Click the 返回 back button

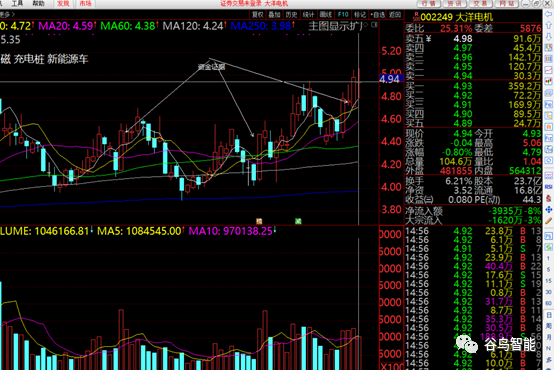[x=394, y=14]
